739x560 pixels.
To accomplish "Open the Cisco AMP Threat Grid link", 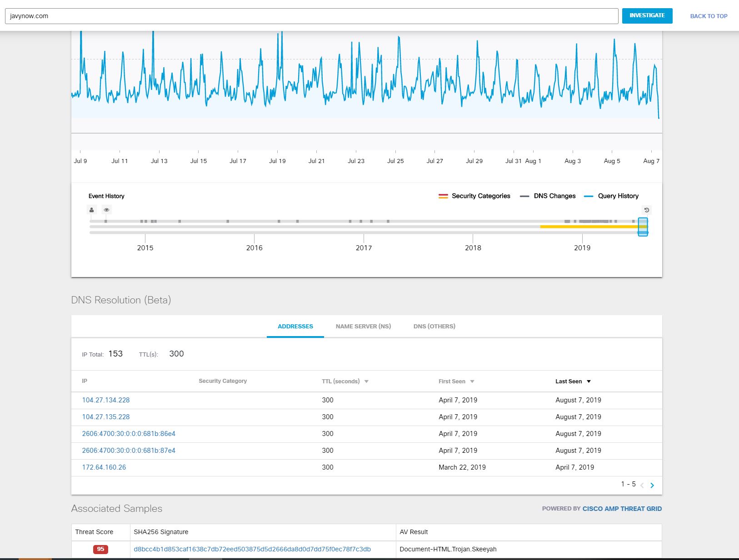I will pos(622,509).
